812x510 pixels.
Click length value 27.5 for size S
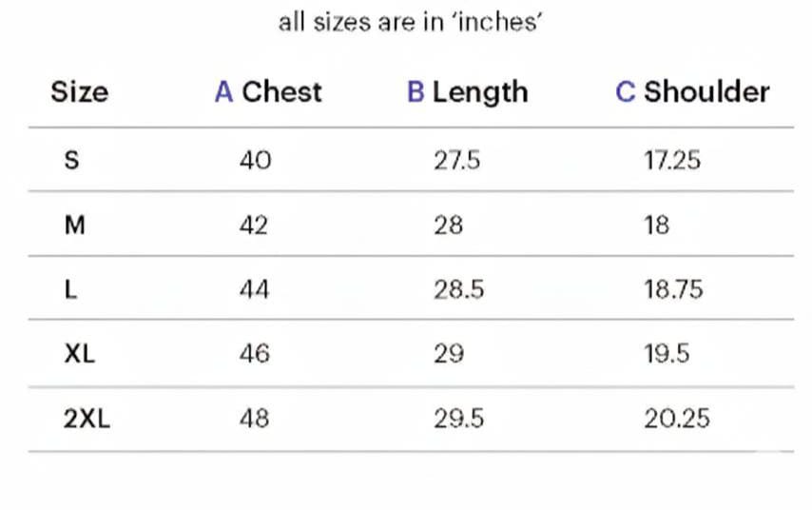tap(457, 160)
